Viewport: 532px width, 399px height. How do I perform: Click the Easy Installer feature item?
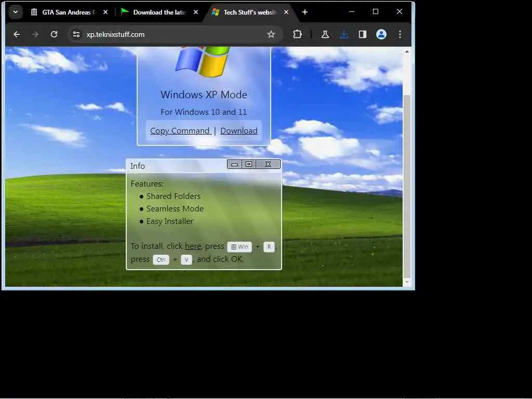[170, 221]
